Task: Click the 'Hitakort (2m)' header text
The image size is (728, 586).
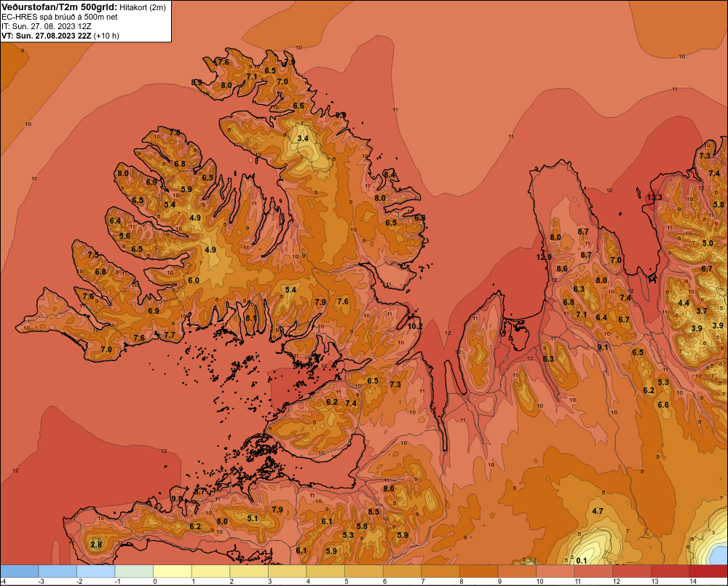Action: [x=143, y=7]
